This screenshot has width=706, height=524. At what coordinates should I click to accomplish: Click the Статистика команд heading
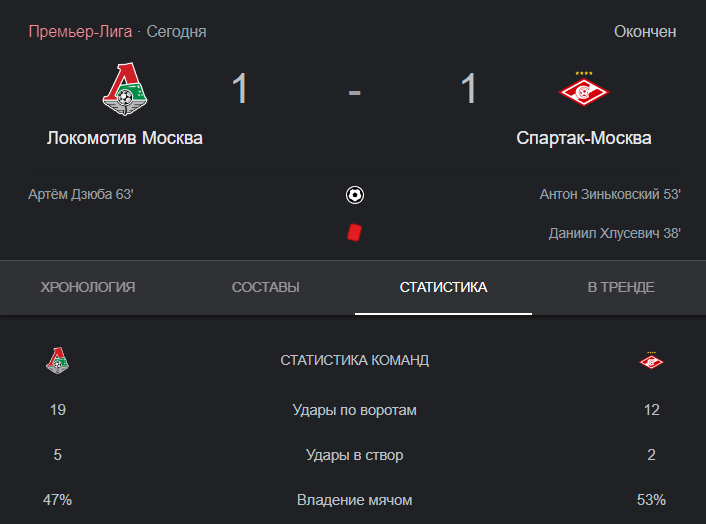pos(354,360)
